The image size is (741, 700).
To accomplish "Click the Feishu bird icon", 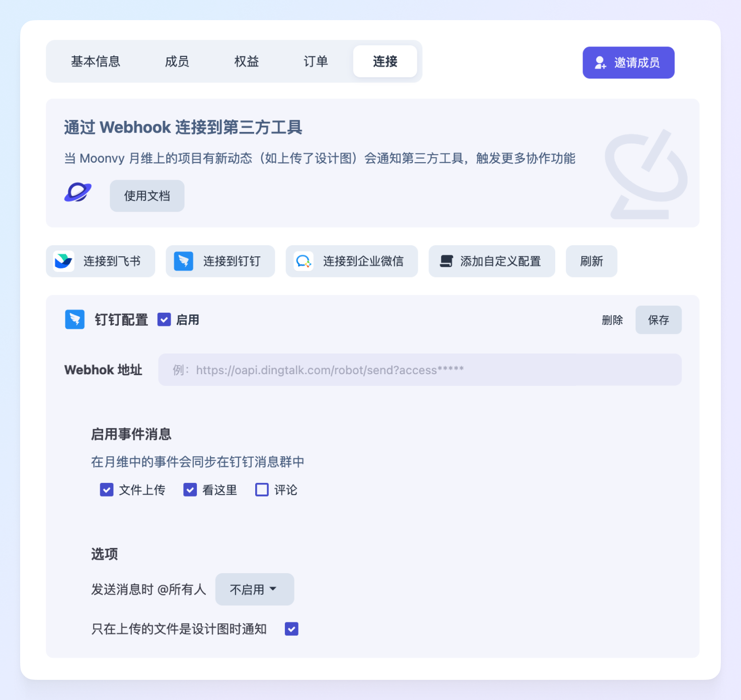I will (x=63, y=261).
